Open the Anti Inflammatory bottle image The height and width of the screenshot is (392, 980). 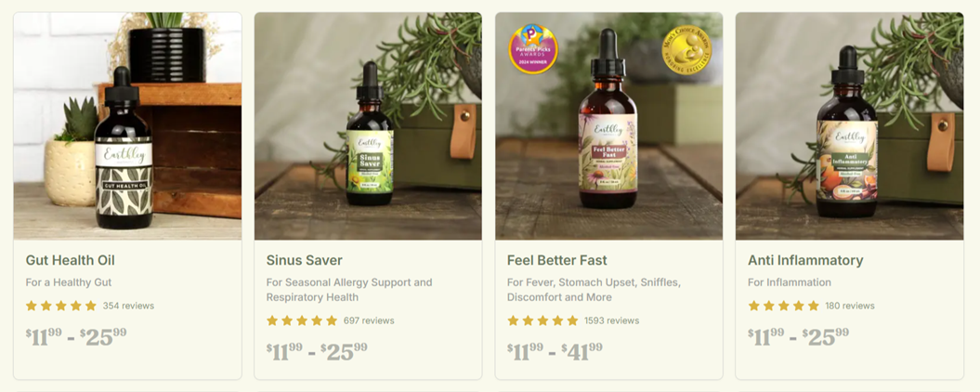[x=849, y=126]
